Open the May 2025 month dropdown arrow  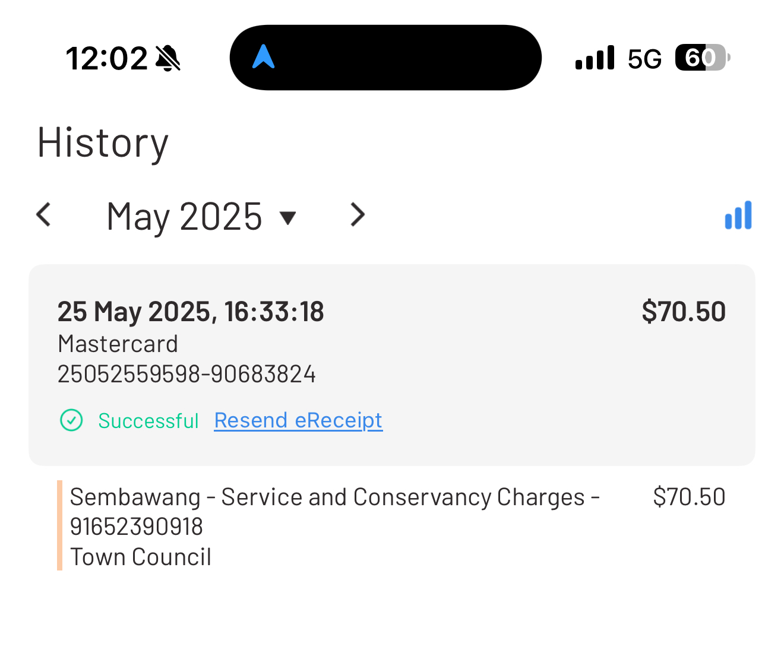[x=288, y=218]
